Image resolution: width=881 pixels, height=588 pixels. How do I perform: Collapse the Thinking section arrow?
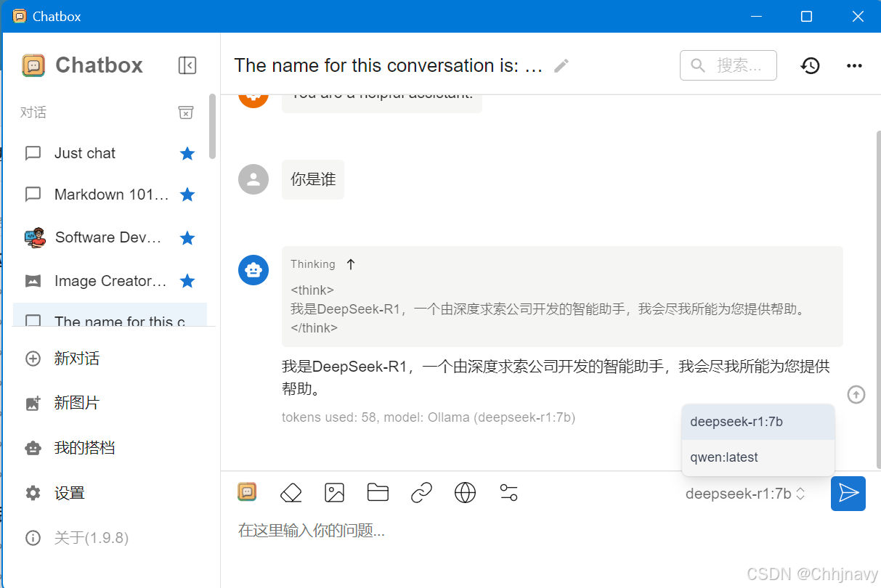(351, 264)
